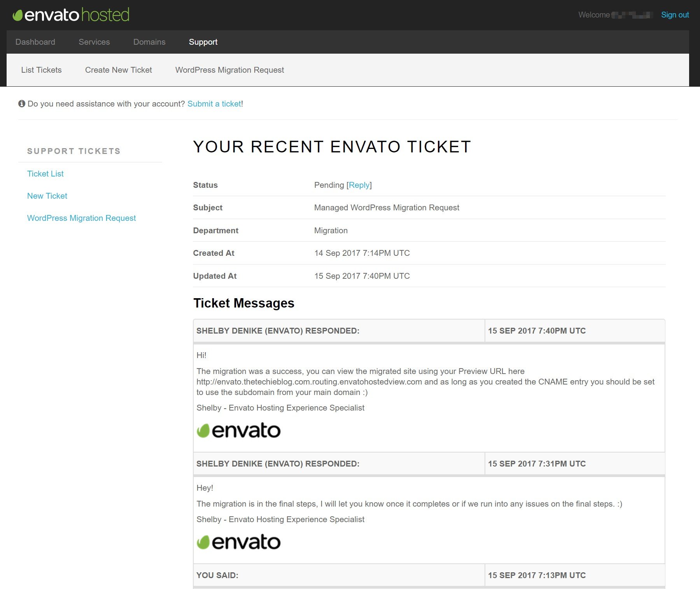Open Ticket List in the sidebar
This screenshot has width=700, height=589.
[x=45, y=174]
